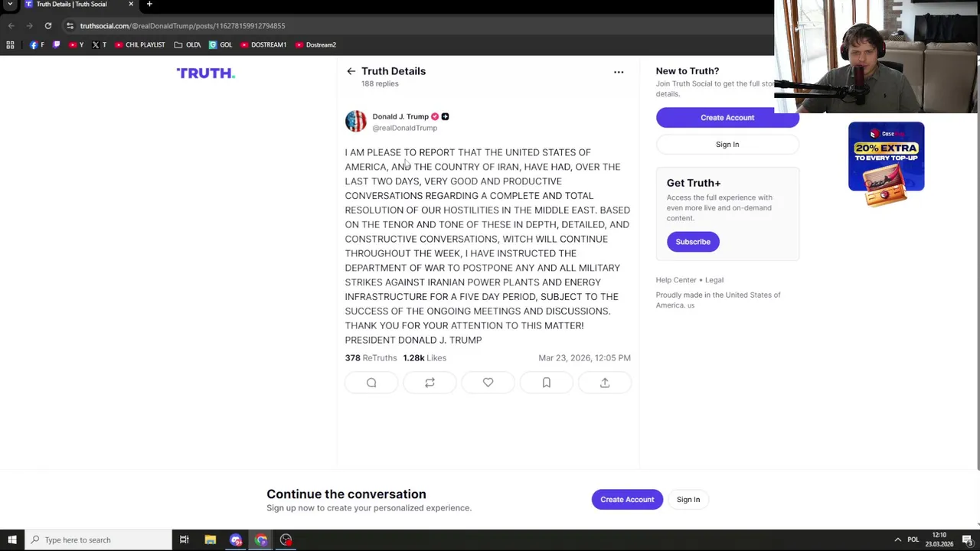Show hidden system tray icons

click(x=898, y=540)
